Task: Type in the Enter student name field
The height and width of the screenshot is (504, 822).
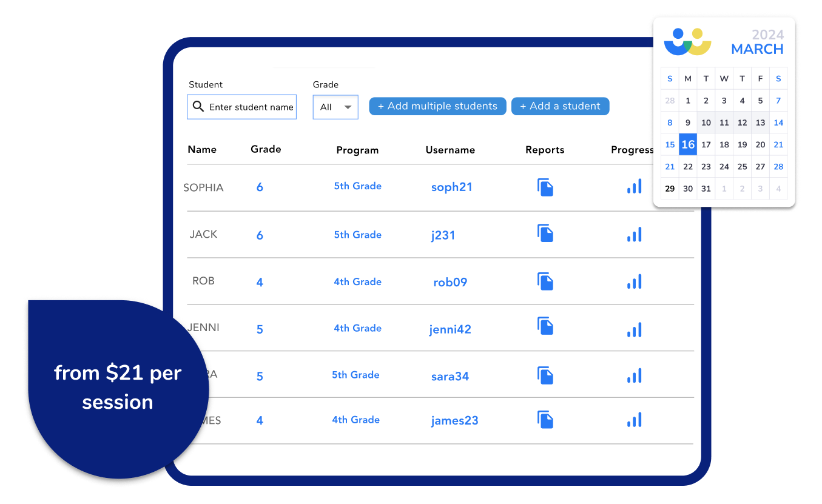Action: 251,107
